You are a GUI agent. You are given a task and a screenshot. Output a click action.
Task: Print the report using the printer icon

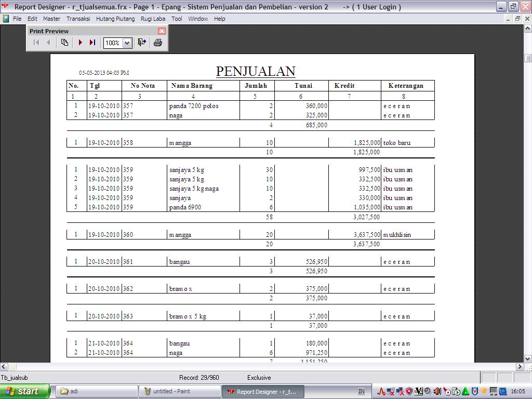pos(158,43)
